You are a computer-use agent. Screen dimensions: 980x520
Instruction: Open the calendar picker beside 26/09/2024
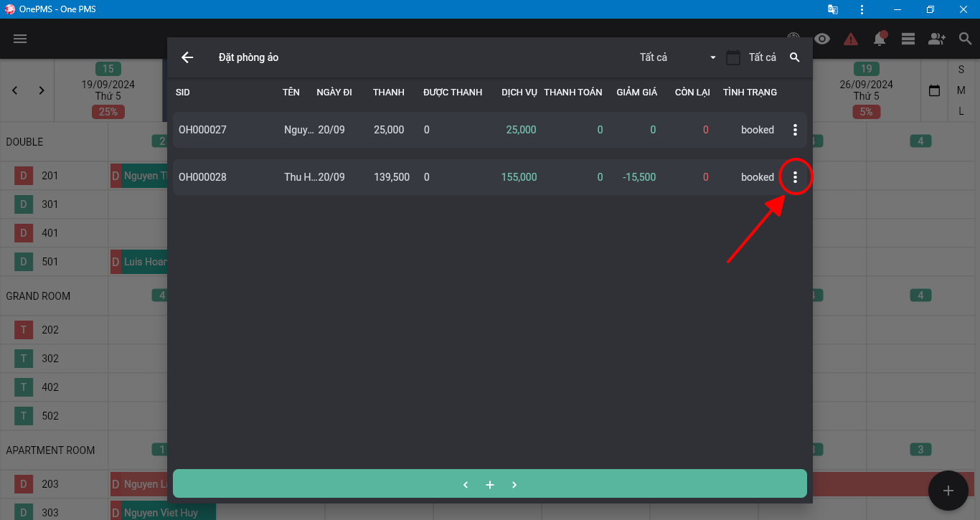pyautogui.click(x=934, y=91)
